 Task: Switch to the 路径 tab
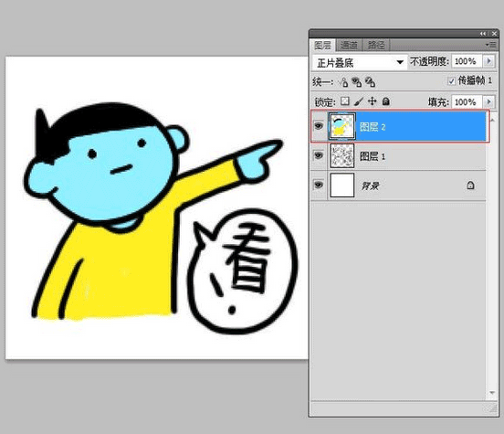376,46
